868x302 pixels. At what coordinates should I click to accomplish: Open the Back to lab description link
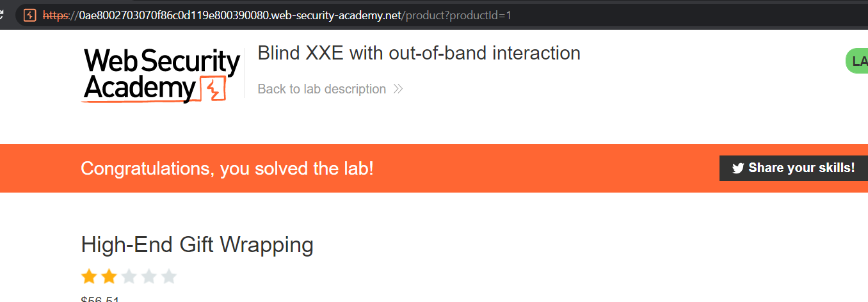[x=321, y=89]
